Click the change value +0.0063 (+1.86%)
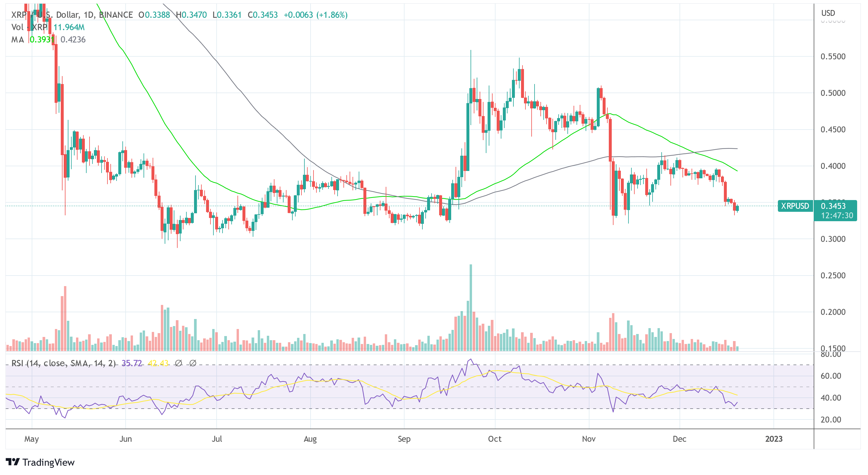The width and height of the screenshot is (868, 475). pos(316,15)
